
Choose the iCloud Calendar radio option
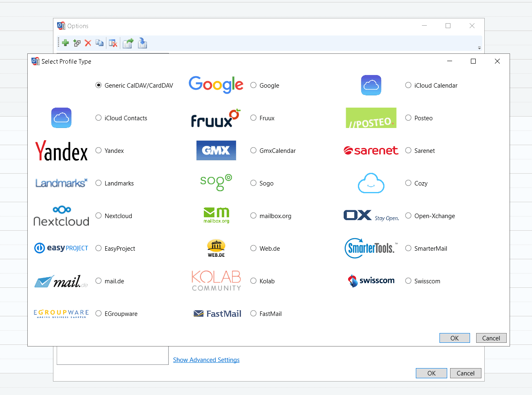coord(431,85)
